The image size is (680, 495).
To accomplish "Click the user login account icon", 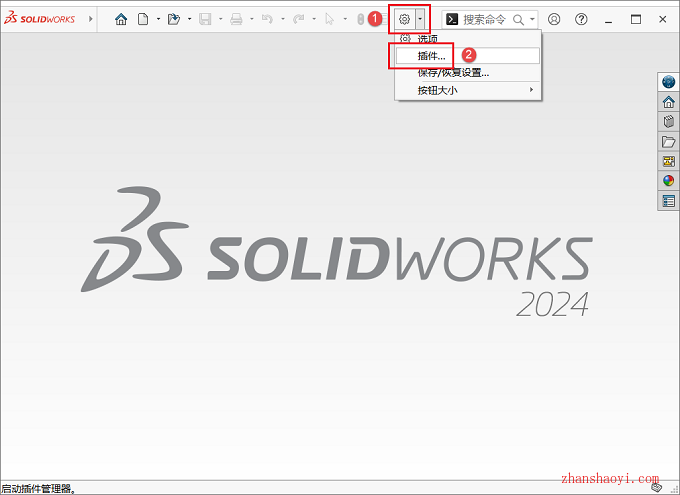I will (x=554, y=19).
